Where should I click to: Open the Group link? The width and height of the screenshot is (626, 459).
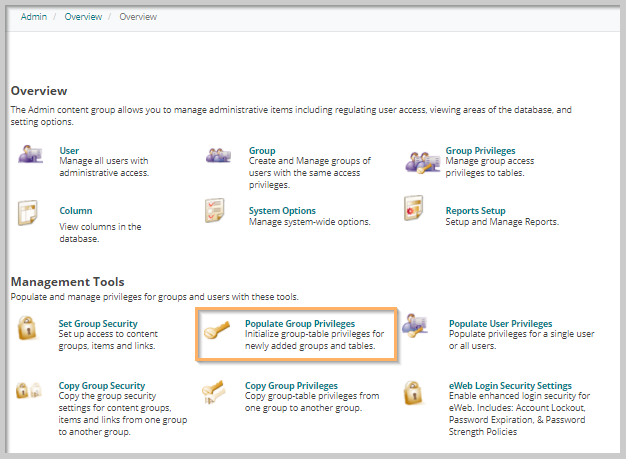tap(262, 150)
